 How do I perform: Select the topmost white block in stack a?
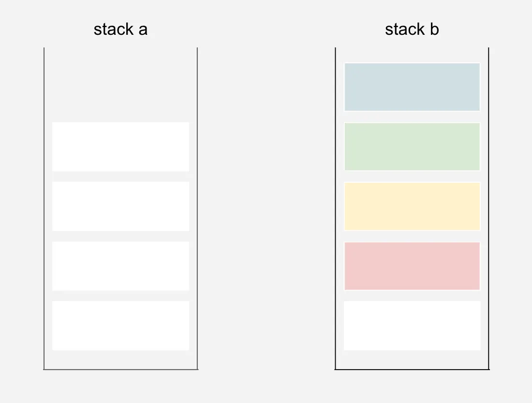click(120, 146)
